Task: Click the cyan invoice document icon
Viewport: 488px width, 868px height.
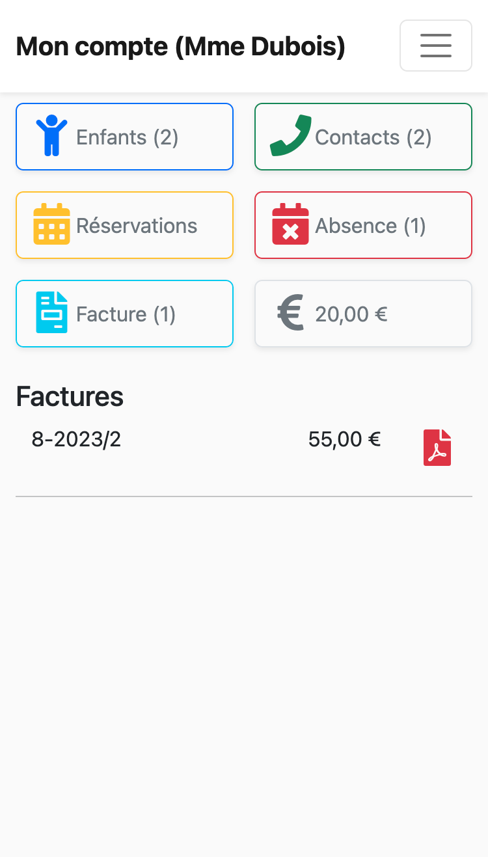Action: [x=51, y=313]
